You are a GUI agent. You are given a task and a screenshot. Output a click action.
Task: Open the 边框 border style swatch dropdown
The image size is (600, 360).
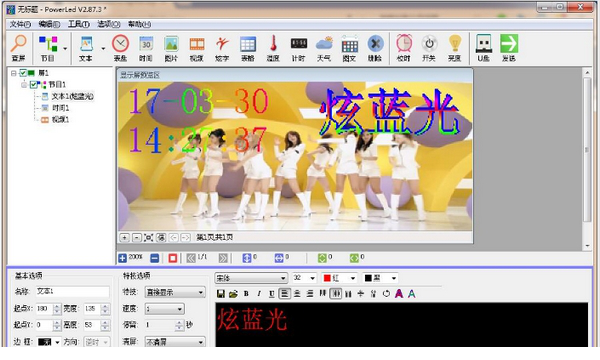coord(49,342)
